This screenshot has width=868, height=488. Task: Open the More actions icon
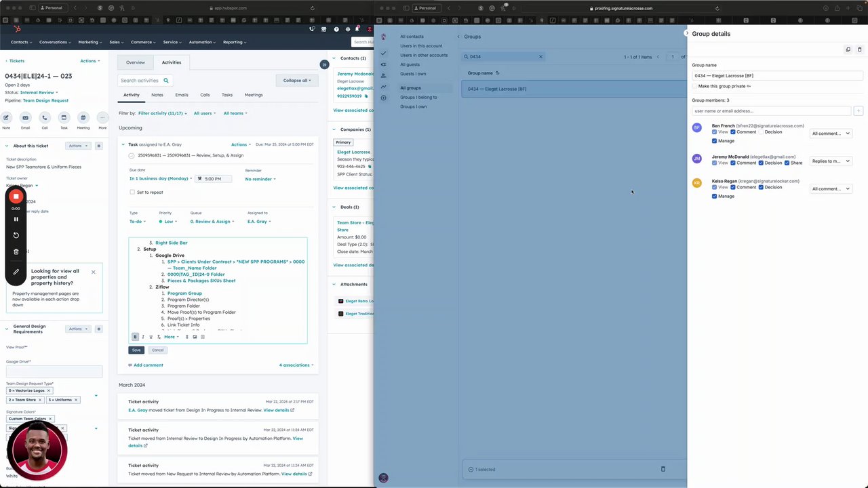(102, 118)
